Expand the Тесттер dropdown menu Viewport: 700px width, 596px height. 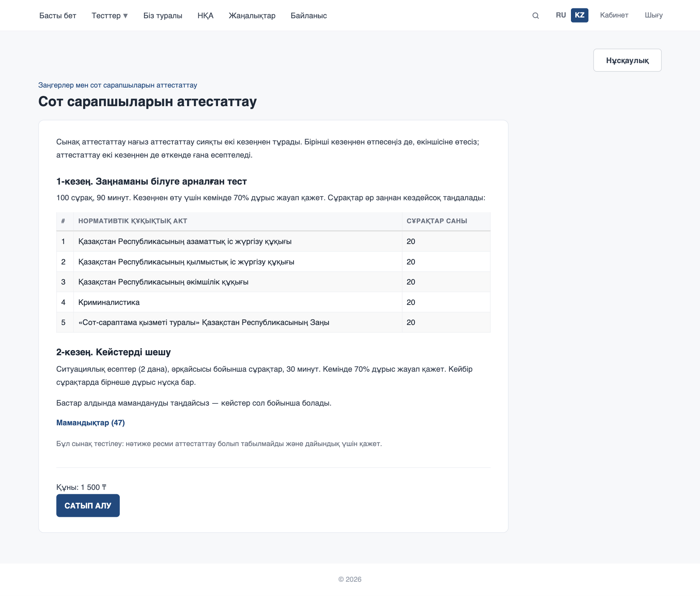point(110,15)
